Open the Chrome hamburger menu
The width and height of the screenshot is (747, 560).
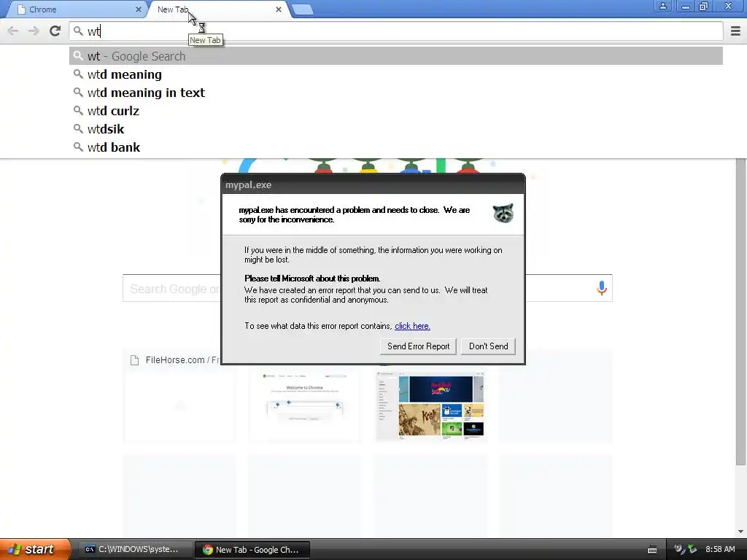pyautogui.click(x=735, y=31)
